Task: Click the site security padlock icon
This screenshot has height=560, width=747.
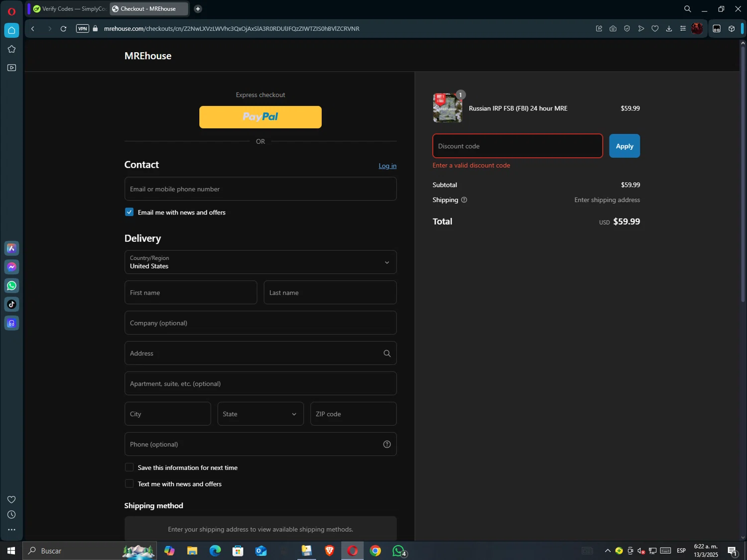Action: click(x=95, y=28)
